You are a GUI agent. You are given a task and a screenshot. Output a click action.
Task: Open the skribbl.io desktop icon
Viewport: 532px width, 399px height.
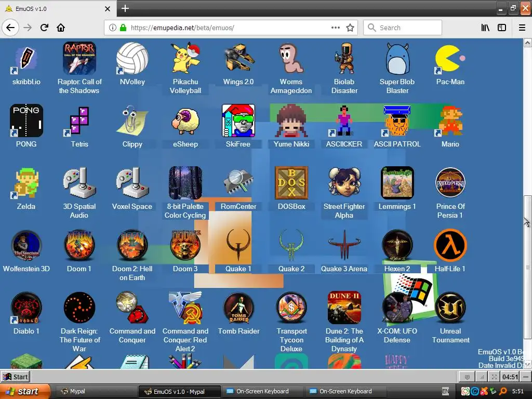[x=26, y=58]
